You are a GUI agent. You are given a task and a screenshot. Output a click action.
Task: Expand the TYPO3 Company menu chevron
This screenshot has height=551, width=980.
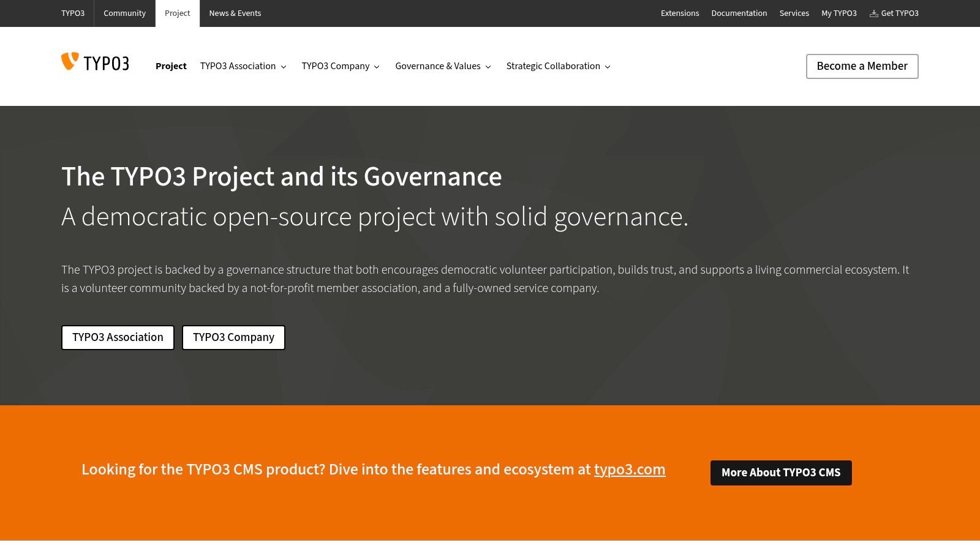(377, 67)
